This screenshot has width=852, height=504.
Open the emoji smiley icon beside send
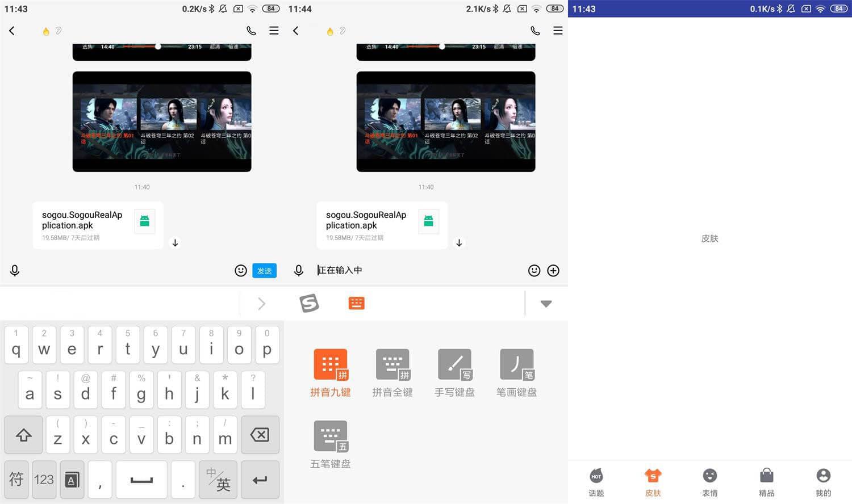(x=240, y=271)
